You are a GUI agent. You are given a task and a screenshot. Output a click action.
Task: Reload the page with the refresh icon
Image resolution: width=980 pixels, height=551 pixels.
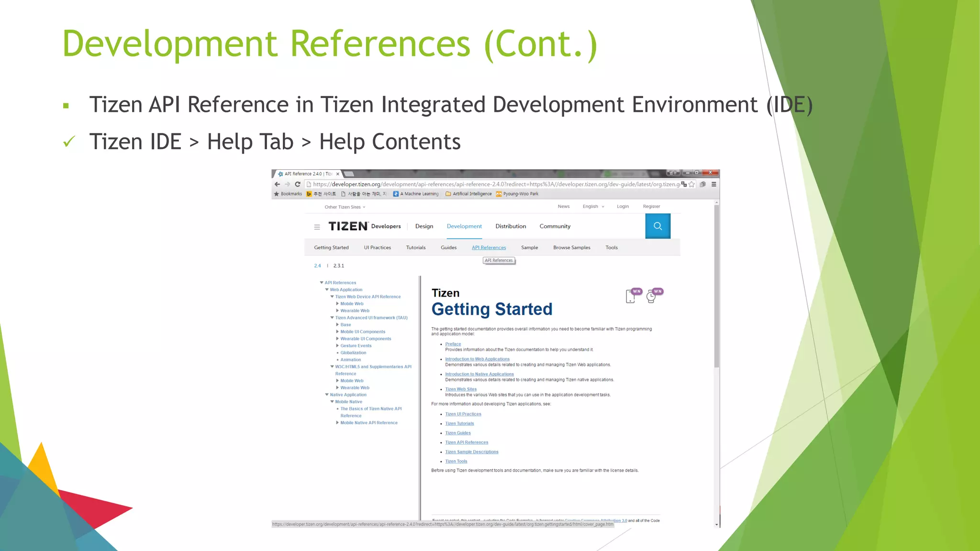[298, 184]
